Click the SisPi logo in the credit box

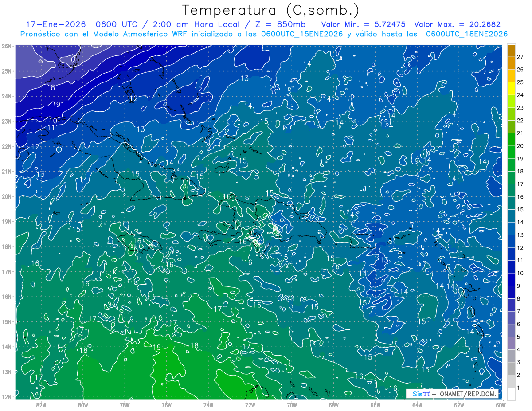coord(421,394)
